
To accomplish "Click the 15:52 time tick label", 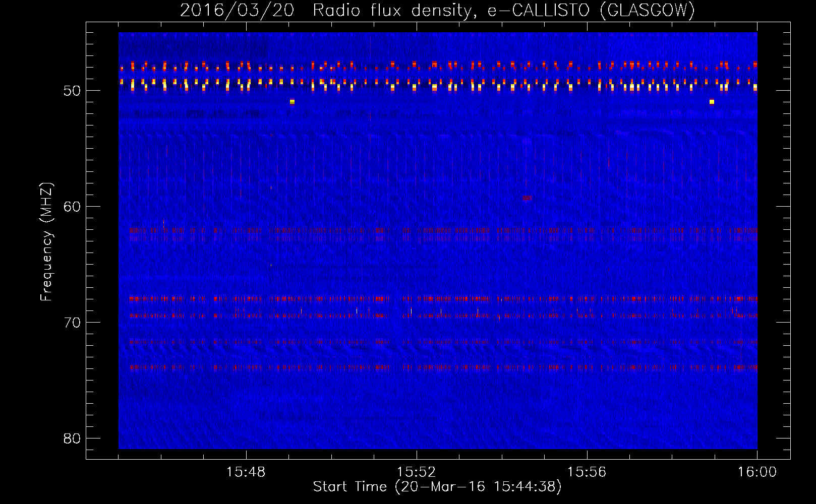I will [417, 472].
